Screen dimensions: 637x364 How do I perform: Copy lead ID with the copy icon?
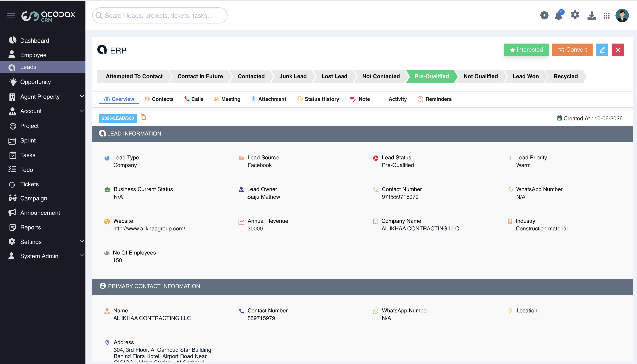tap(143, 117)
